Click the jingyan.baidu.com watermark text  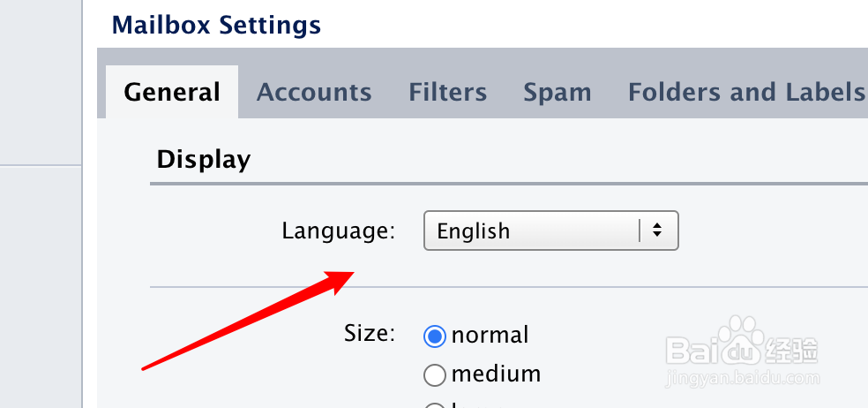click(x=744, y=378)
